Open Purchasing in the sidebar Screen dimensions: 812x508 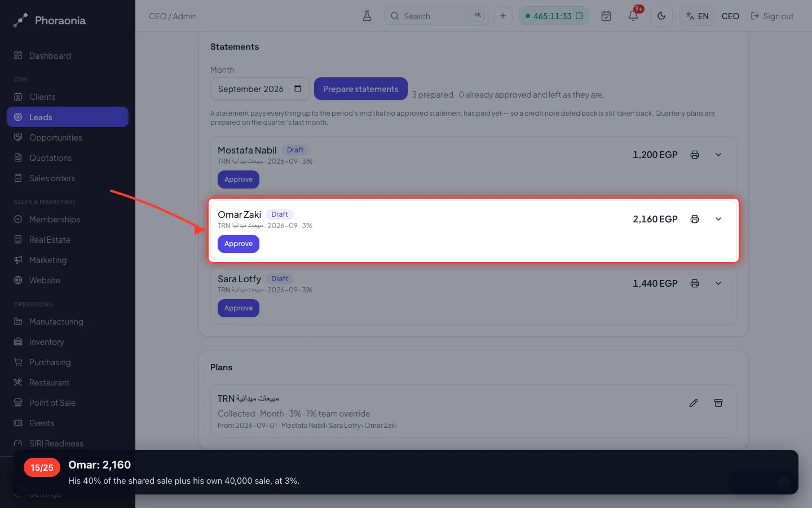click(68, 362)
